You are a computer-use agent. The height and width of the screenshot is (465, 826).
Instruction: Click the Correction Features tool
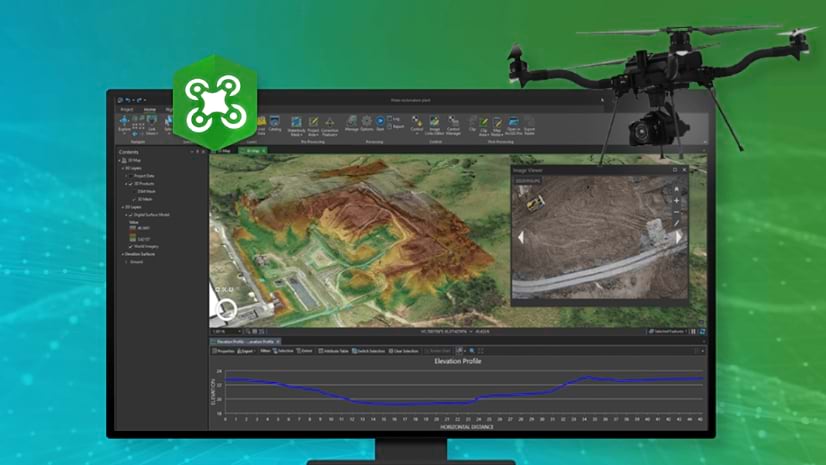[330, 126]
